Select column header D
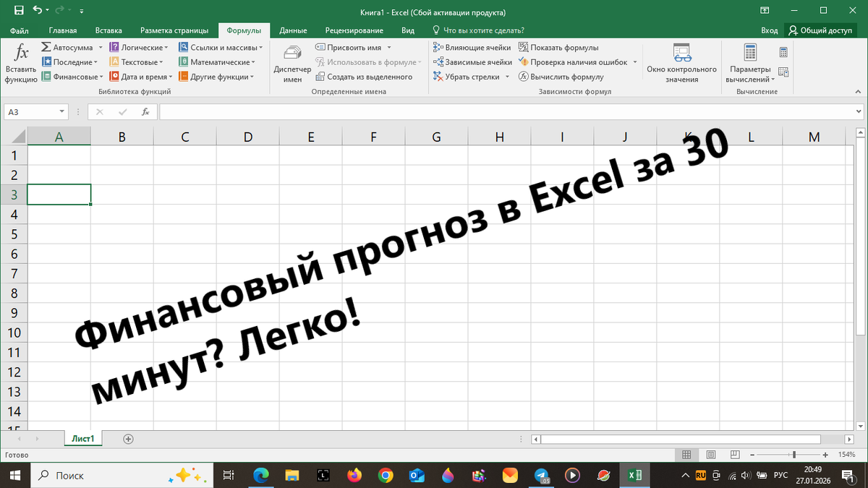Image resolution: width=868 pixels, height=488 pixels. click(248, 137)
